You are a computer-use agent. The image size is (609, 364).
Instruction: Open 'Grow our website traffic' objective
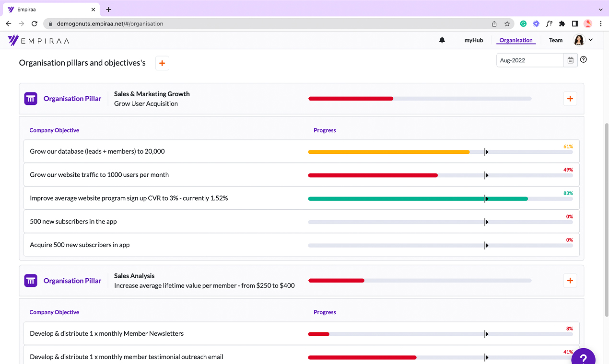tap(99, 175)
